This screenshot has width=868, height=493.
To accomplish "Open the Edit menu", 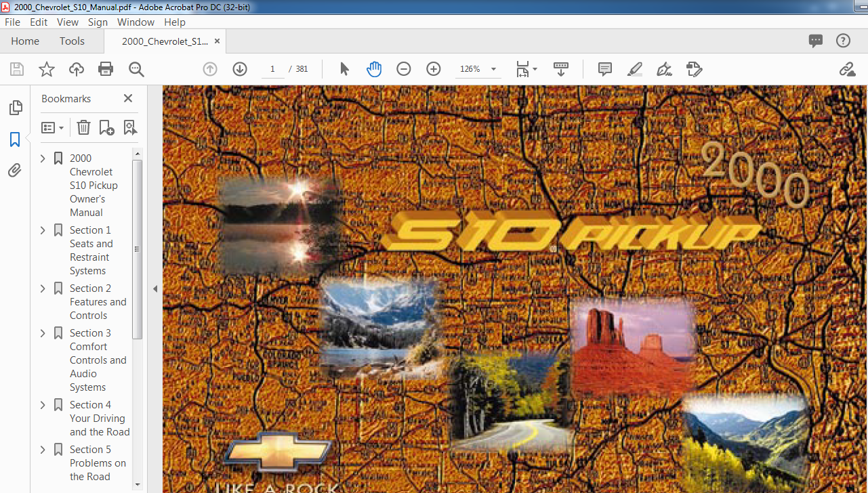I will click(39, 22).
